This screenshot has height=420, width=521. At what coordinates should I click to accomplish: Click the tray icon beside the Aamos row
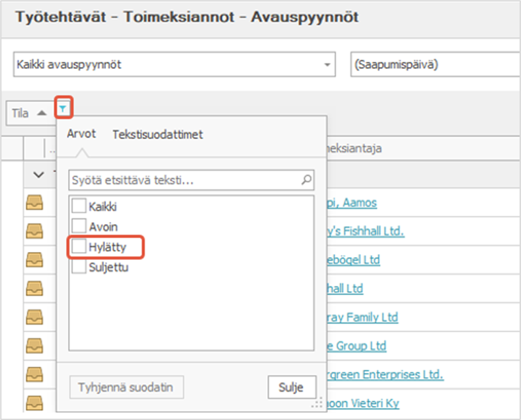[x=34, y=202]
